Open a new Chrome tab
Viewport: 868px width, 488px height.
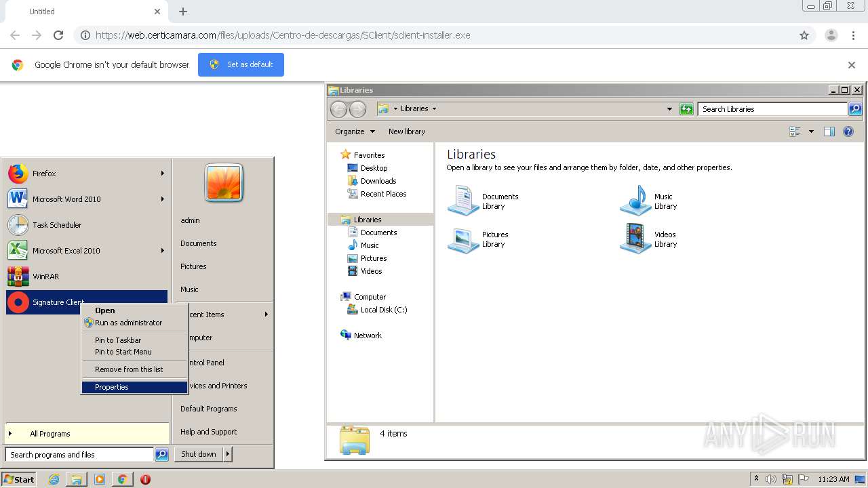(183, 12)
